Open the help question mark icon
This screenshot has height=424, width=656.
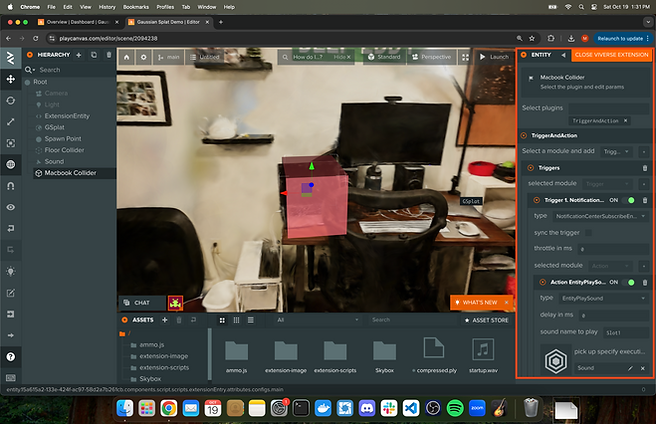click(10, 356)
